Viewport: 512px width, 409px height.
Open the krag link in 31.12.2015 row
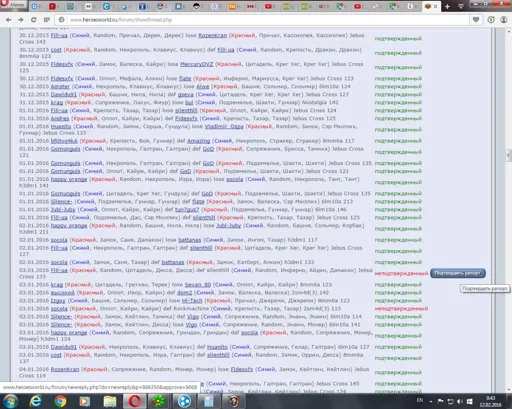(57, 102)
